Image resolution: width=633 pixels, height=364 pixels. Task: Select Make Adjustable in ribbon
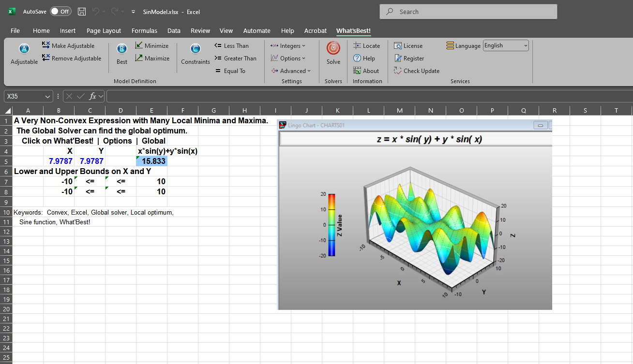(x=68, y=45)
